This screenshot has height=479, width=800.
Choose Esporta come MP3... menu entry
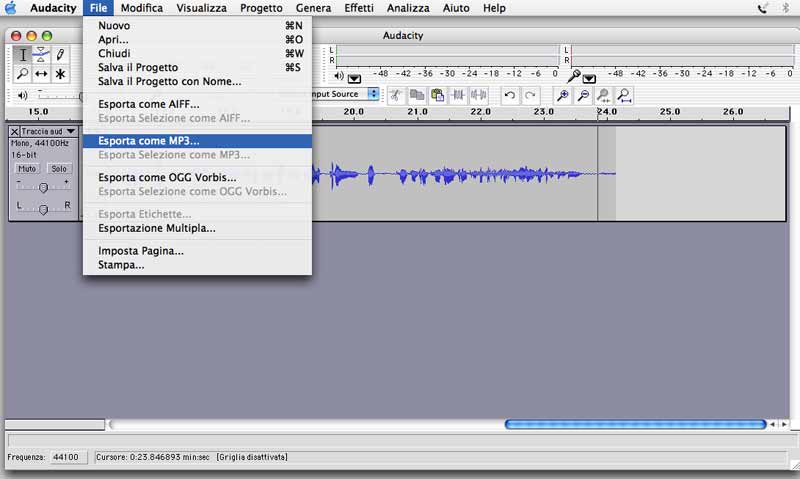click(x=197, y=141)
